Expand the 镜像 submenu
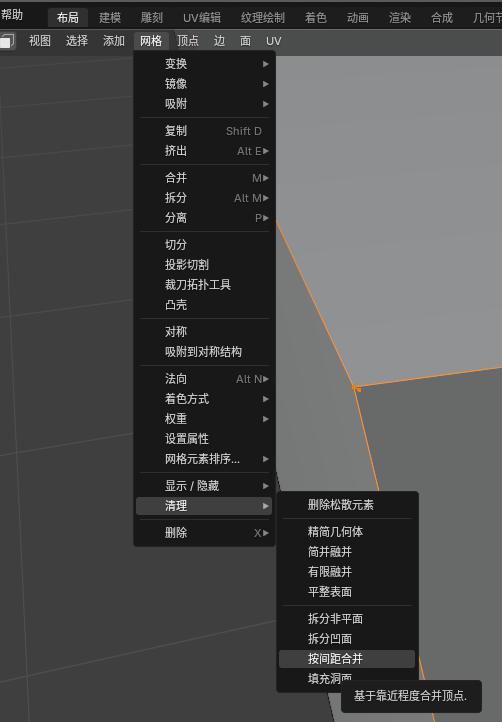This screenshot has width=502, height=722. (204, 84)
